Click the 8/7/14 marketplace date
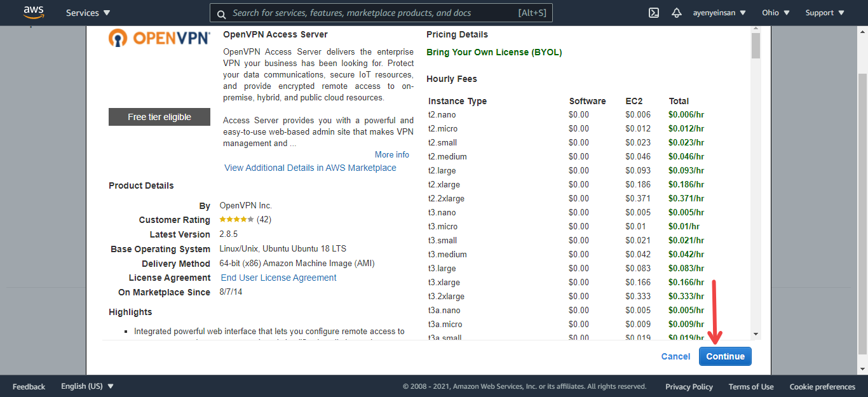This screenshot has height=397, width=868. (x=231, y=292)
